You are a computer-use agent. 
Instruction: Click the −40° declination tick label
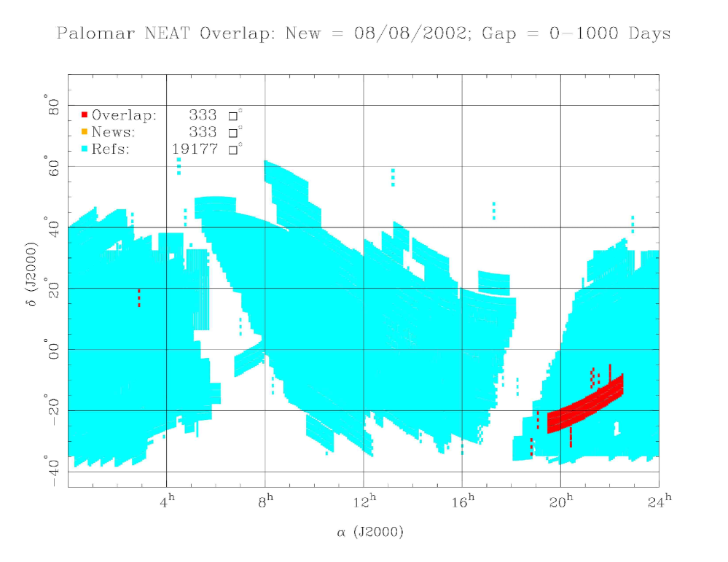[52, 471]
